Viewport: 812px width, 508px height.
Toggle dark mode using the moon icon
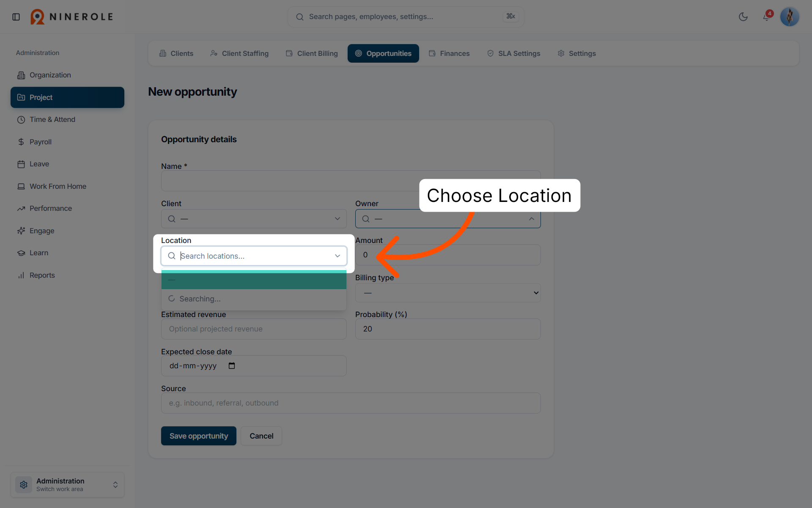pos(743,17)
